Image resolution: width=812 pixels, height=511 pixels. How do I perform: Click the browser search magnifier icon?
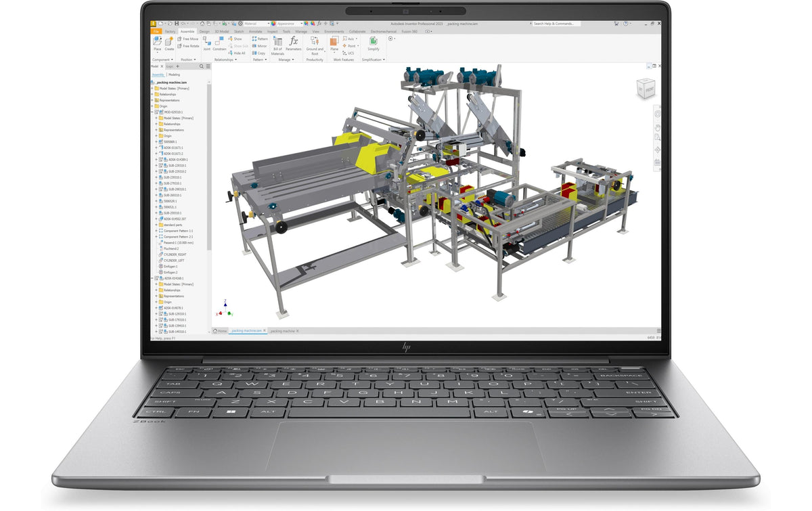pyautogui.click(x=201, y=66)
